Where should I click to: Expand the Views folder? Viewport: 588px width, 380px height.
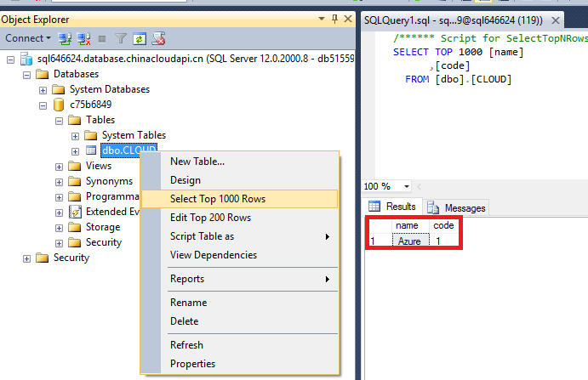click(x=59, y=167)
